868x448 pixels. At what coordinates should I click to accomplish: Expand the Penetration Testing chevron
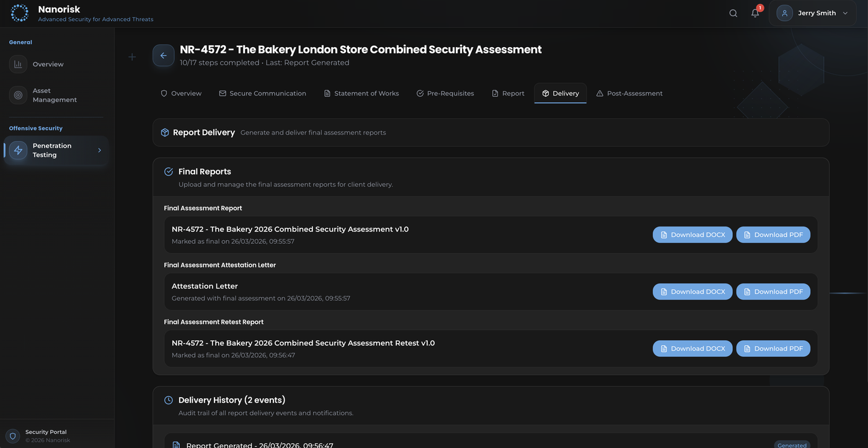coord(99,150)
